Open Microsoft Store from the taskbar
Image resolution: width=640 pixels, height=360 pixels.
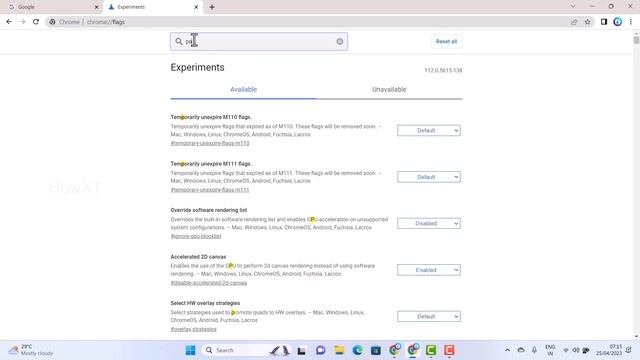pyautogui.click(x=376, y=350)
